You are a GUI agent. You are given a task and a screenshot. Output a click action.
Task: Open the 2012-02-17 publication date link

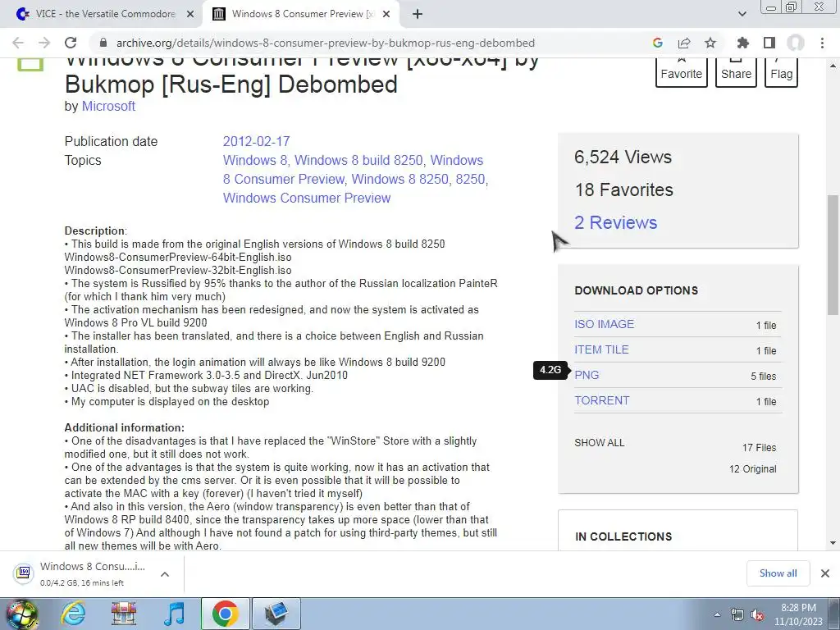256,141
